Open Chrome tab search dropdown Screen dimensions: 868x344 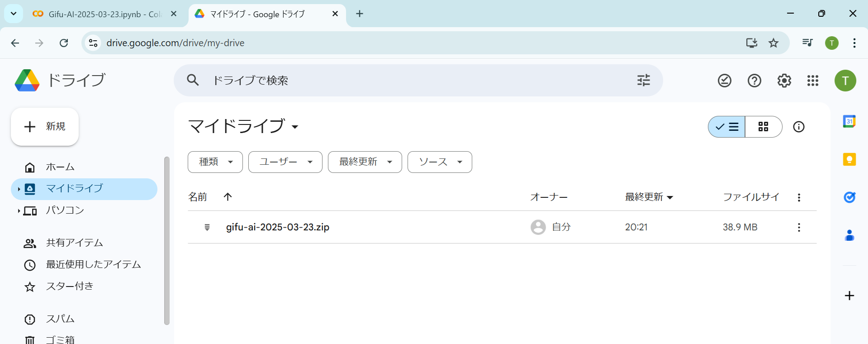point(14,14)
